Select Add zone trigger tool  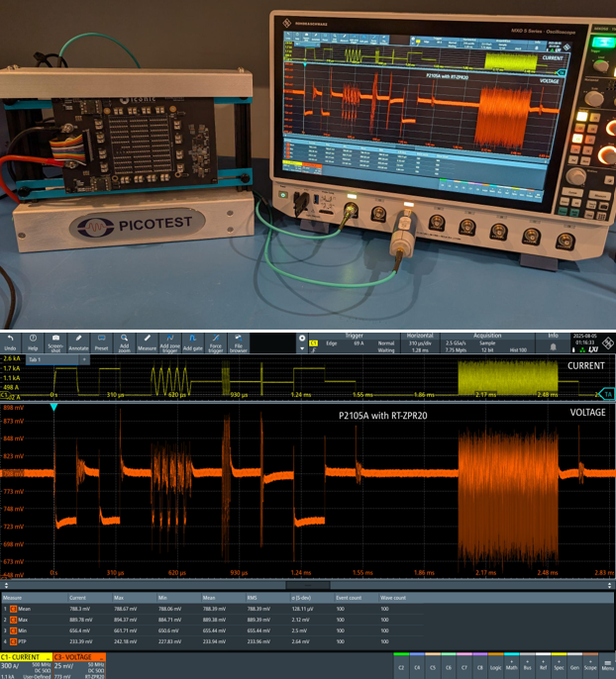pyautogui.click(x=169, y=342)
